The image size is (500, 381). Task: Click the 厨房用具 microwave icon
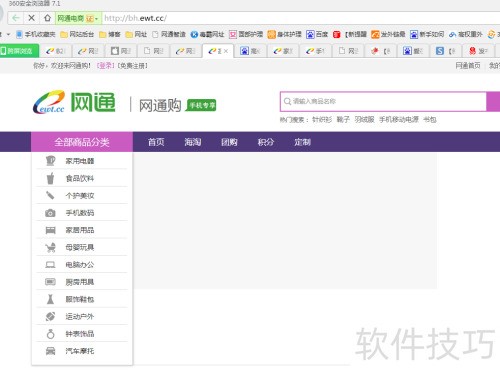(50, 282)
